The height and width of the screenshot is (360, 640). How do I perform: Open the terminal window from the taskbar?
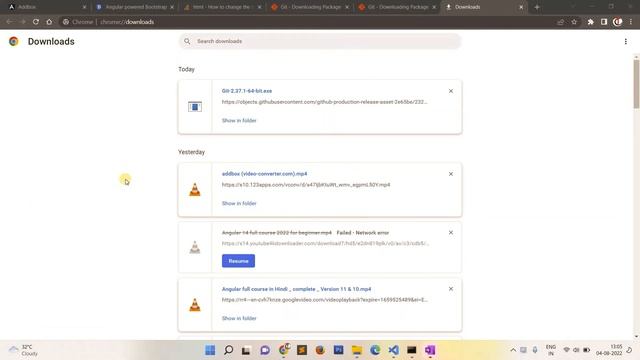(x=411, y=350)
